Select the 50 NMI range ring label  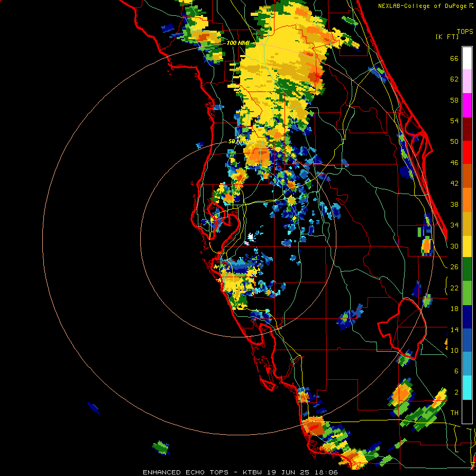tap(237, 141)
